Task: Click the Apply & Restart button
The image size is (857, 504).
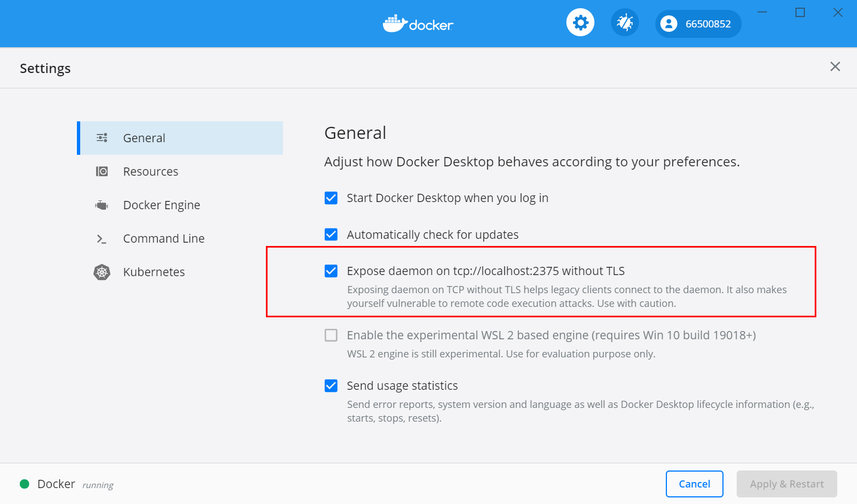Action: click(787, 484)
